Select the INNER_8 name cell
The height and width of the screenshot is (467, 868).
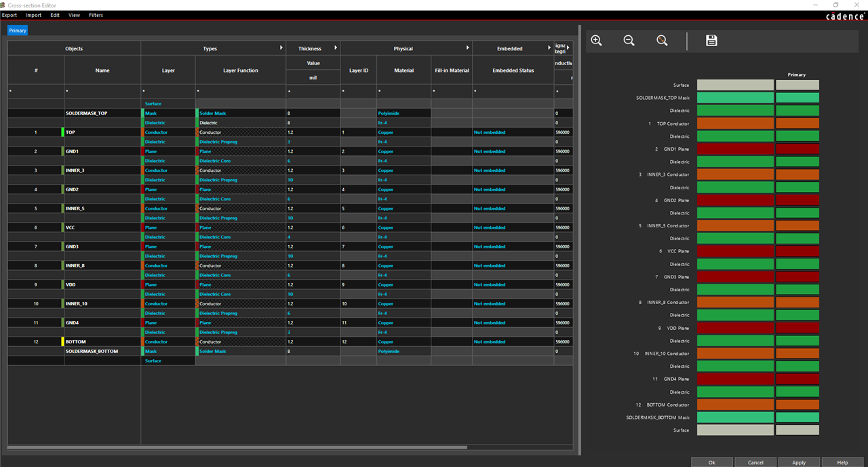point(102,265)
